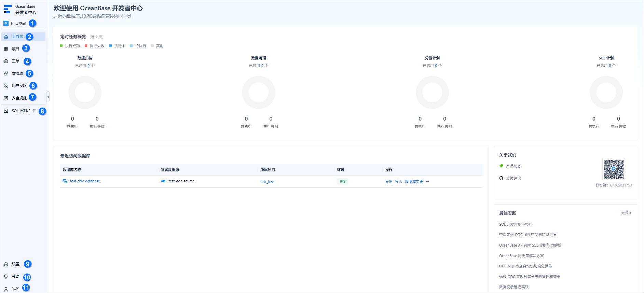Click the database icon beside test_doc_database
The width and height of the screenshot is (644, 293).
[65, 181]
